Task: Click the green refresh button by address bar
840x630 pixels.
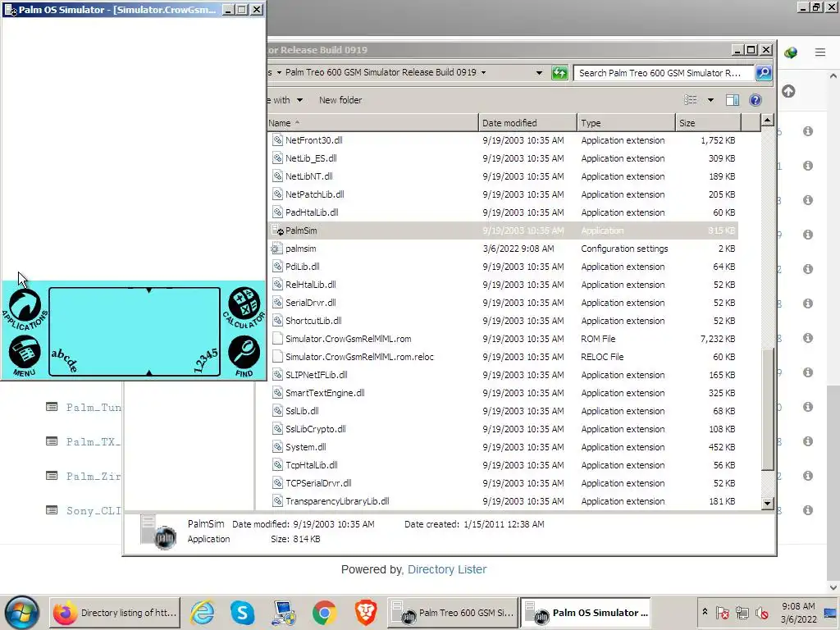Action: (x=559, y=73)
